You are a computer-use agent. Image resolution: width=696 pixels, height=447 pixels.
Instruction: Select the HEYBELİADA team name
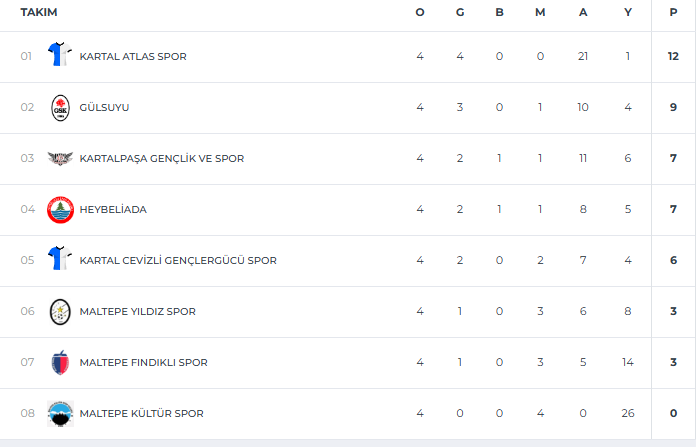point(112,209)
